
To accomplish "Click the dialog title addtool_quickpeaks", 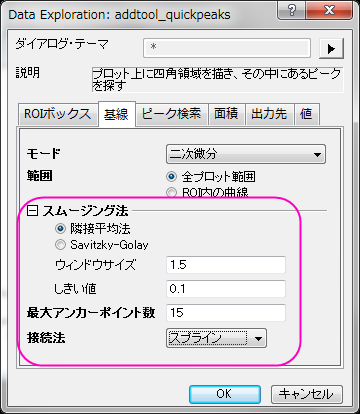I will [173, 15].
